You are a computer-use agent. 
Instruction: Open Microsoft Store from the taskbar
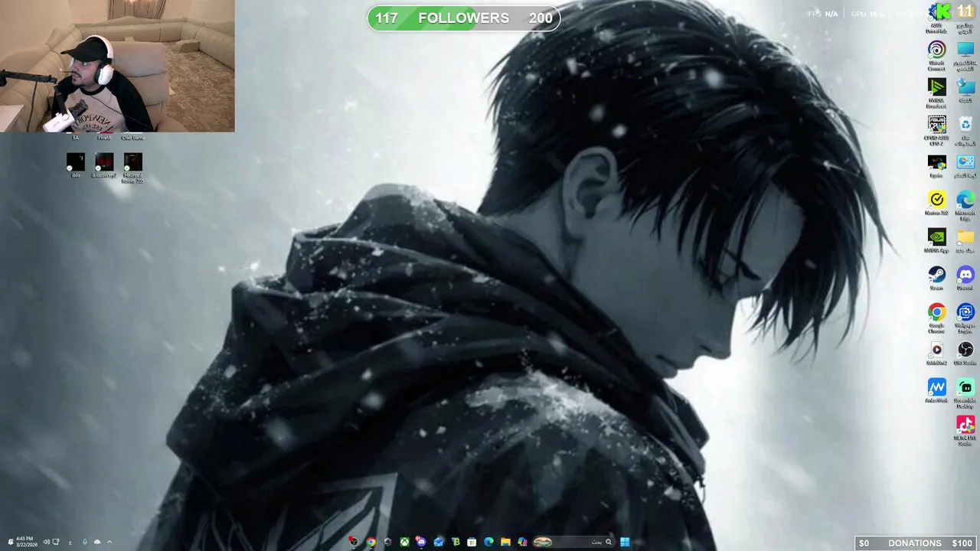(x=472, y=542)
